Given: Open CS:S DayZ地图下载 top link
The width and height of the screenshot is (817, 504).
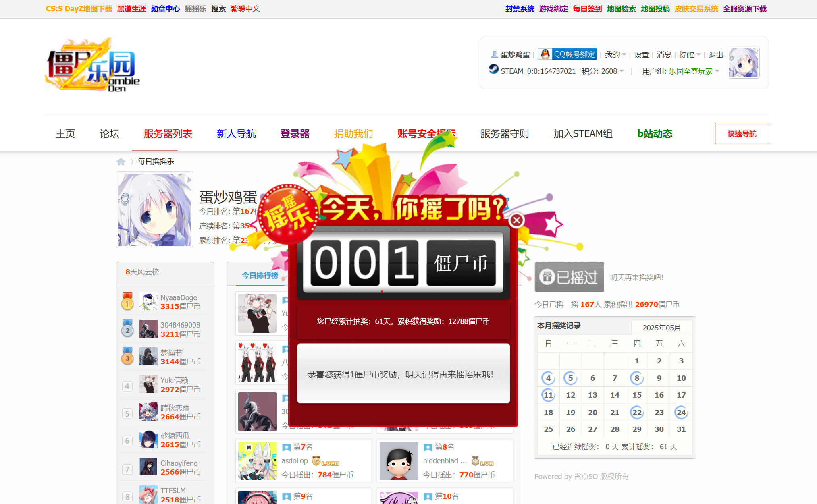Looking at the screenshot, I should (79, 9).
